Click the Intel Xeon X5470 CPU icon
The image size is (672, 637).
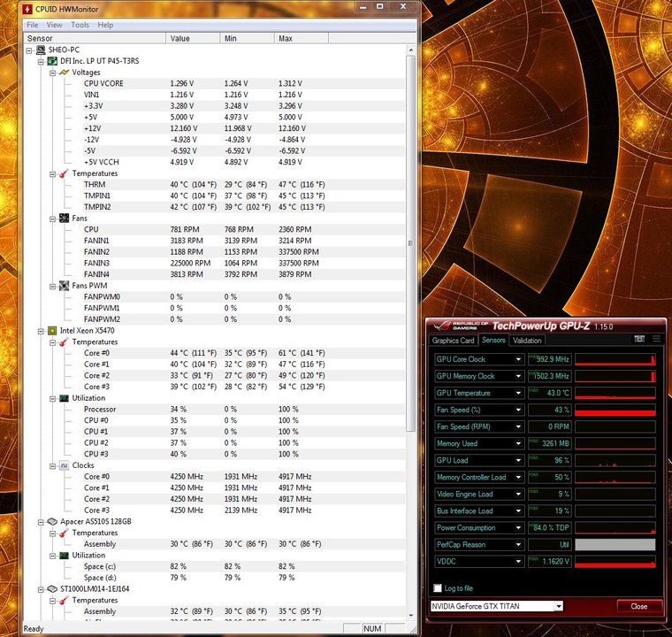[52, 331]
